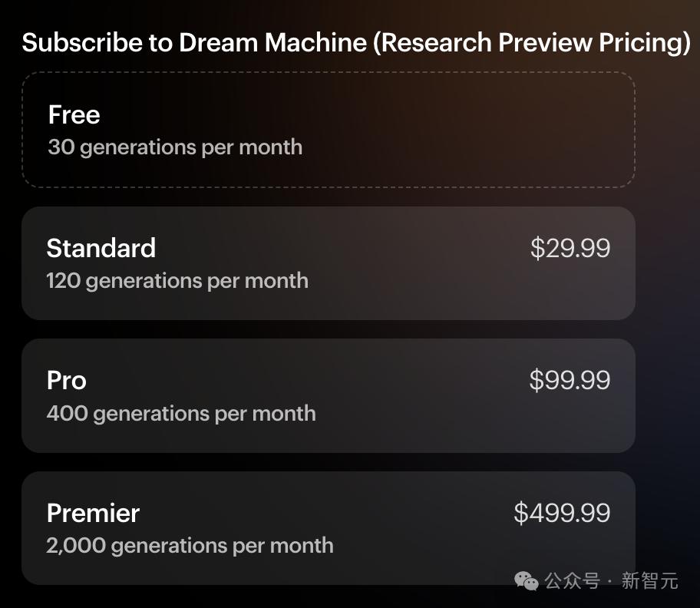700x608 pixels.
Task: Click the "新智元" watermark text
Action: (x=649, y=581)
